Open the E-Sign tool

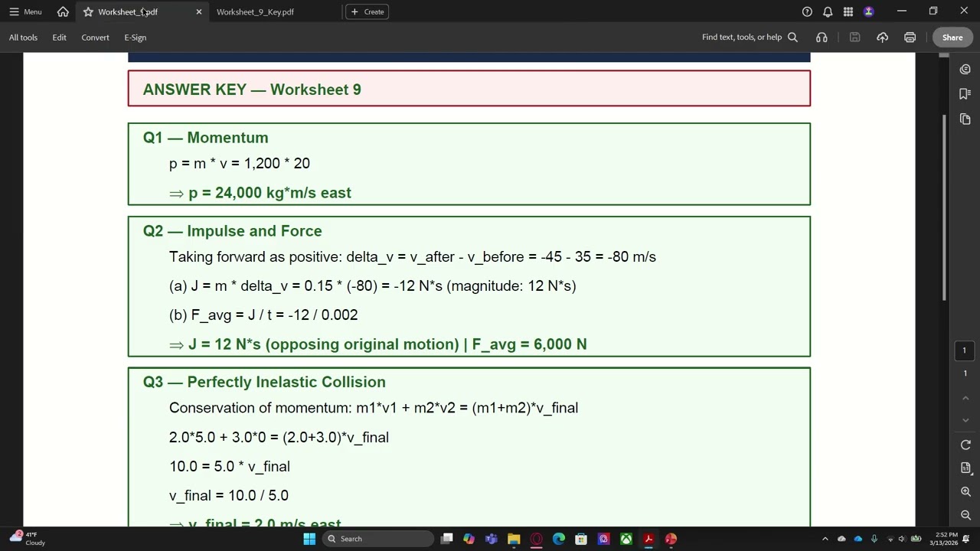coord(135,37)
